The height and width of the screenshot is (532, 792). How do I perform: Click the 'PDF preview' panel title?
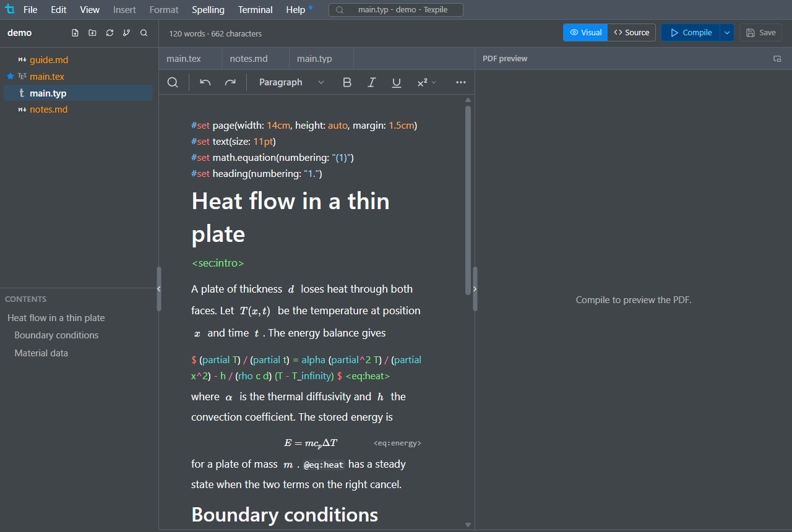(x=505, y=59)
